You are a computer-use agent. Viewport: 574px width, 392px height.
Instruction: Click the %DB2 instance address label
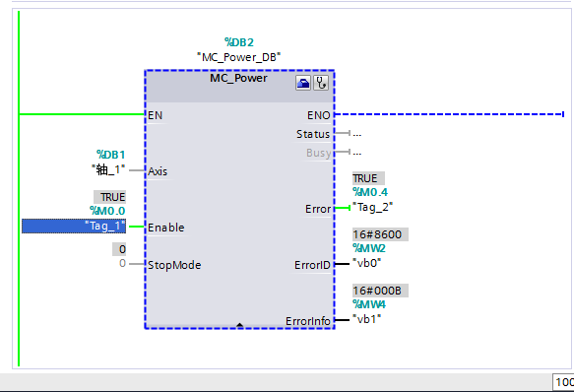click(239, 42)
